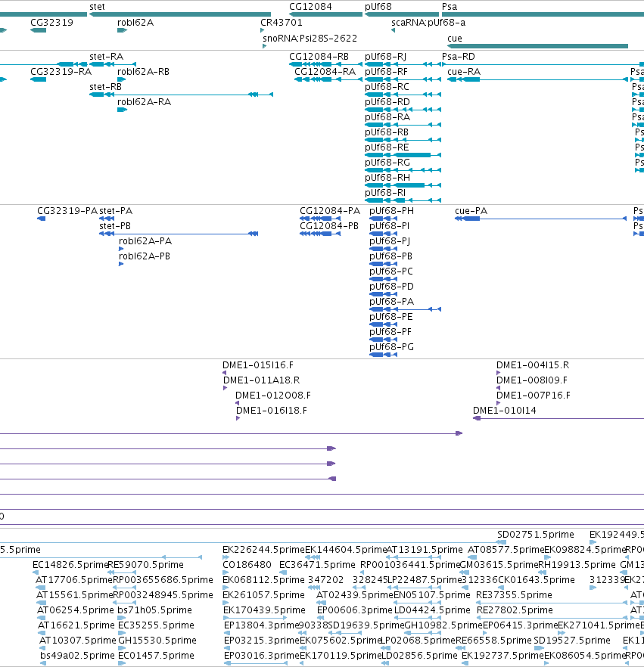This screenshot has height=667, width=644.
Task: Select BAC end DME1-012O08.F
Action: [273, 396]
